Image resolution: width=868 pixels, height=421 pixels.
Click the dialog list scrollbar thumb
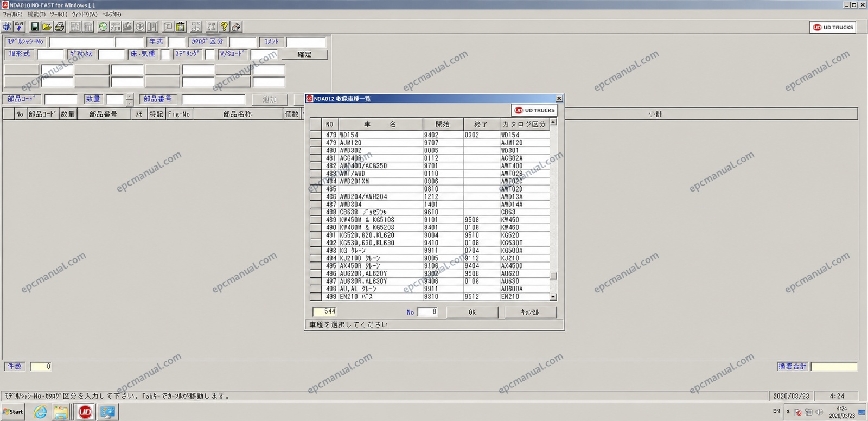553,276
